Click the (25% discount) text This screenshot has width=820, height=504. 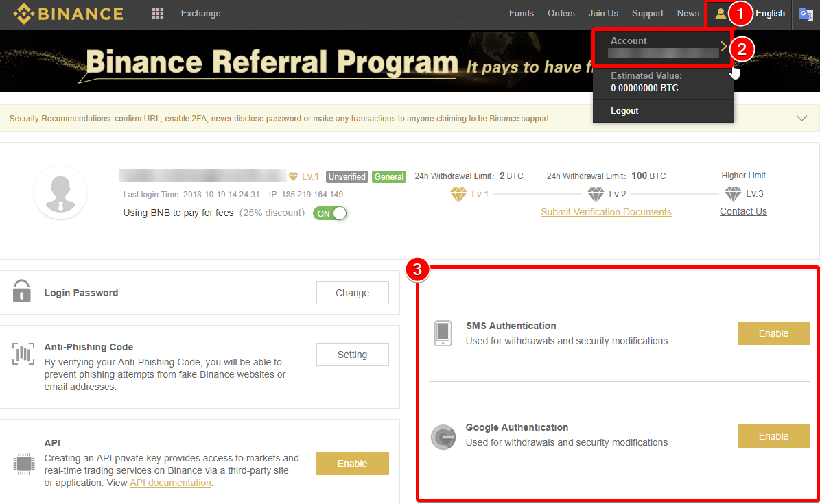click(x=272, y=213)
